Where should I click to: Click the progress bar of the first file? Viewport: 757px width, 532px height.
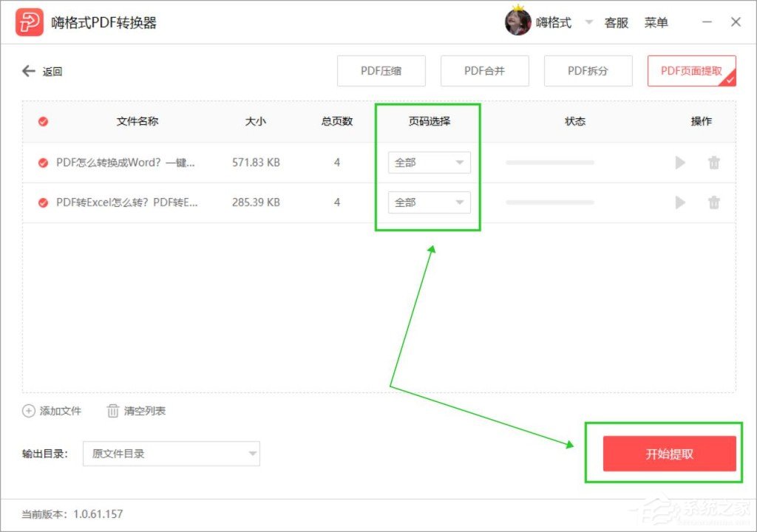click(x=549, y=163)
